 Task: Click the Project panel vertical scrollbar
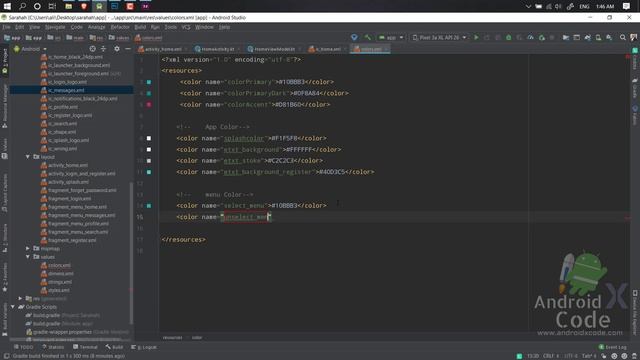[131, 253]
